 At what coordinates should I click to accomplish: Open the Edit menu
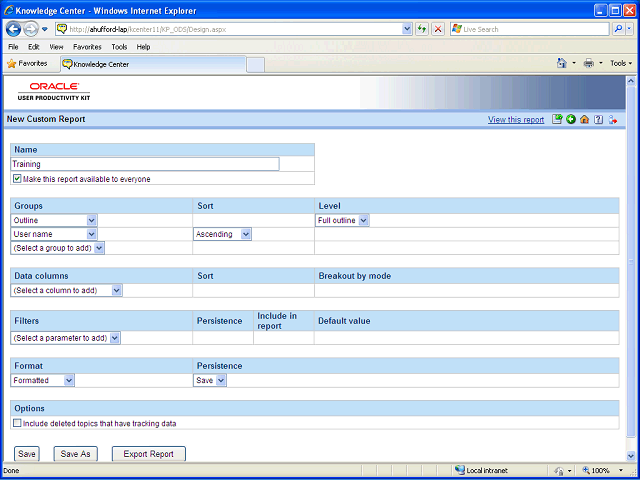[33, 47]
